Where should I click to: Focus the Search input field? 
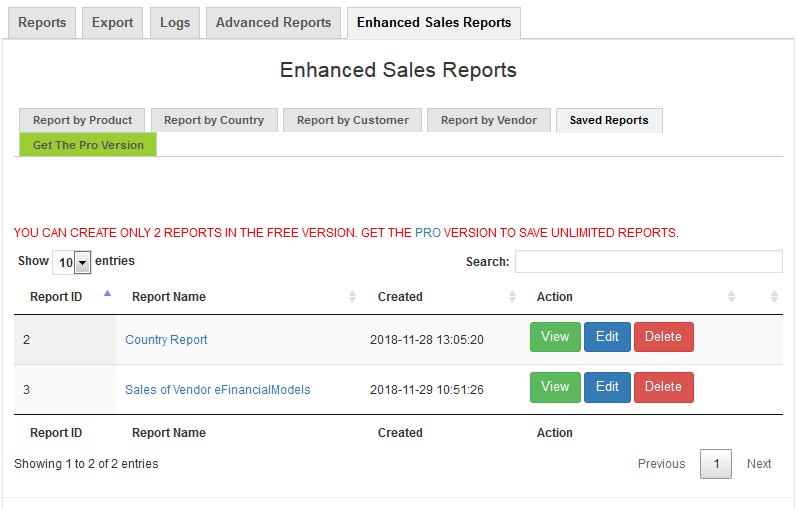coord(649,262)
